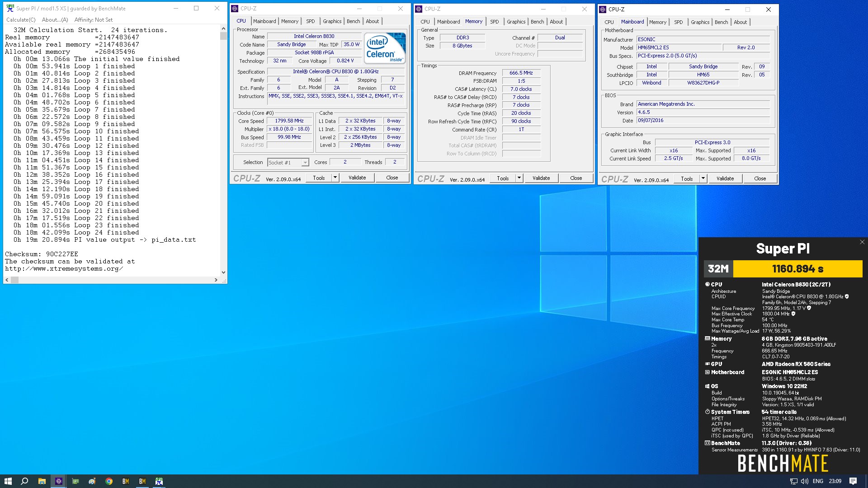Open the volume speaker tray icon
Viewport: 868px width, 488px height.
pos(804,481)
